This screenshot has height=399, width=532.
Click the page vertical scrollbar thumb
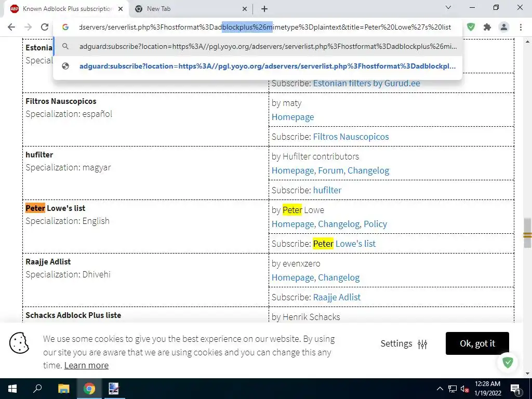[x=527, y=233]
